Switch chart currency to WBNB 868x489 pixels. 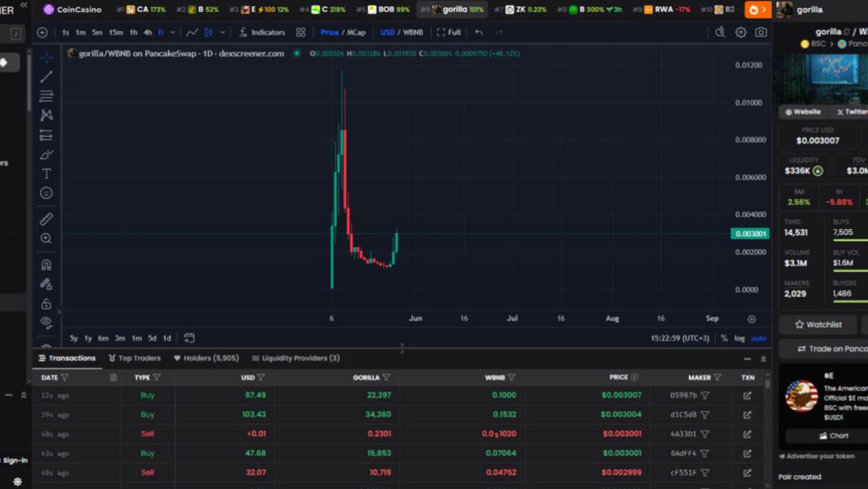[413, 32]
